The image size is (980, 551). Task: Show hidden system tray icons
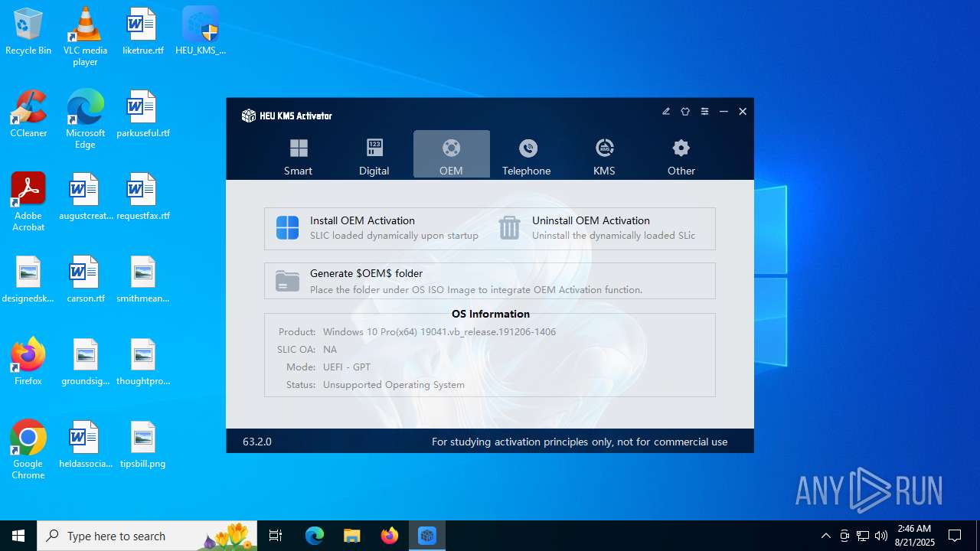825,536
